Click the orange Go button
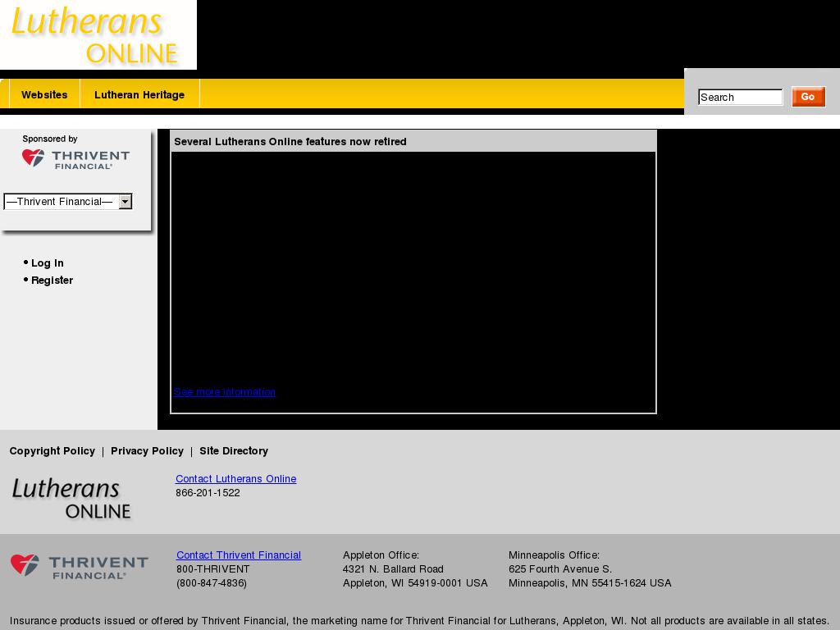The image size is (840, 630). point(808,97)
